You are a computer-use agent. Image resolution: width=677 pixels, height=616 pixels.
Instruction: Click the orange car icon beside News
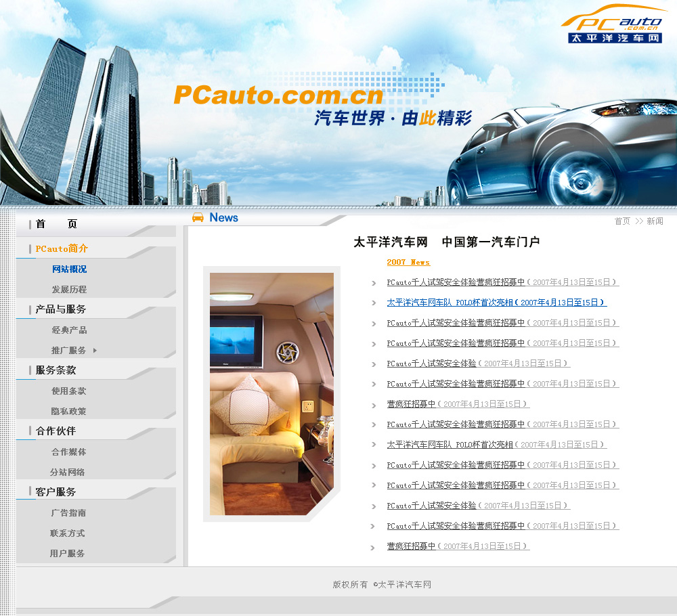tap(198, 217)
